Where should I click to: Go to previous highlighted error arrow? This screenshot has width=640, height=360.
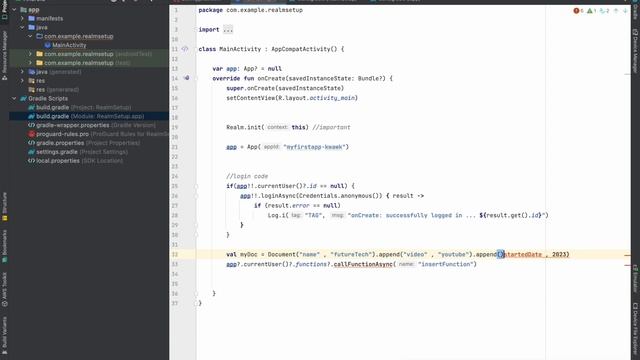pyautogui.click(x=616, y=11)
